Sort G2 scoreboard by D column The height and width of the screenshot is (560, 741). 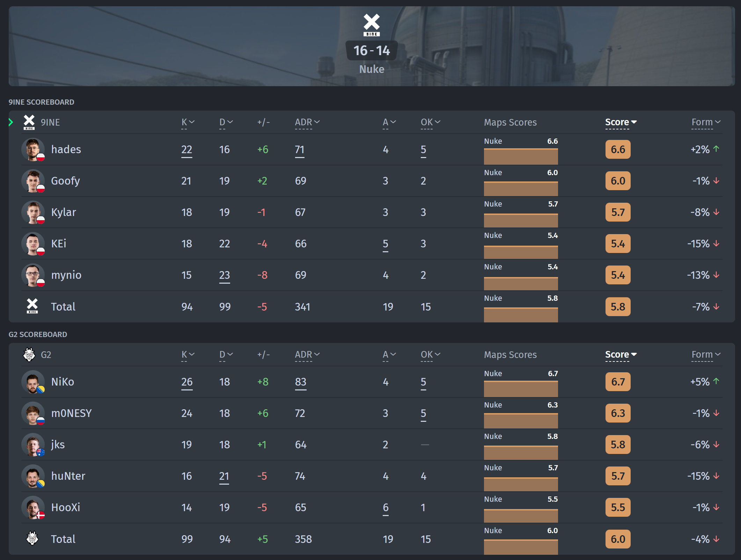[226, 355]
